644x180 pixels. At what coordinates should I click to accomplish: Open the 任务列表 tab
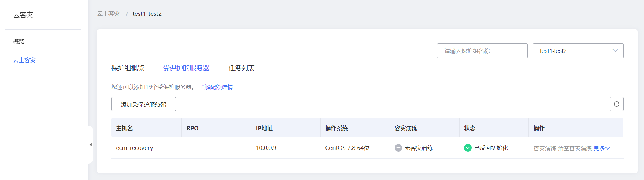pyautogui.click(x=241, y=68)
